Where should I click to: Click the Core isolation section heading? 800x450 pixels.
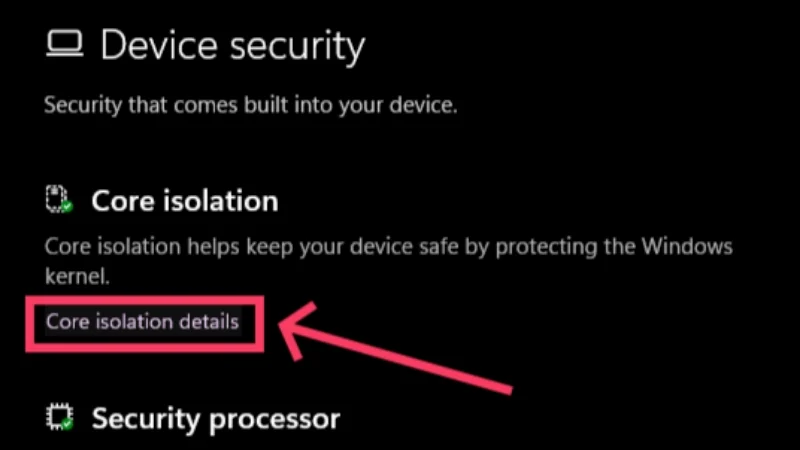[x=185, y=201]
